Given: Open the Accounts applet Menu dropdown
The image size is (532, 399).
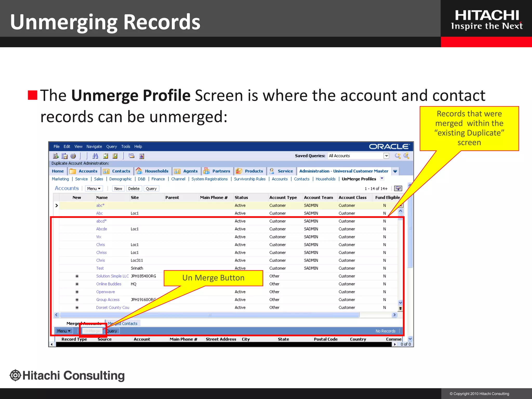Looking at the screenshot, I should (x=94, y=189).
